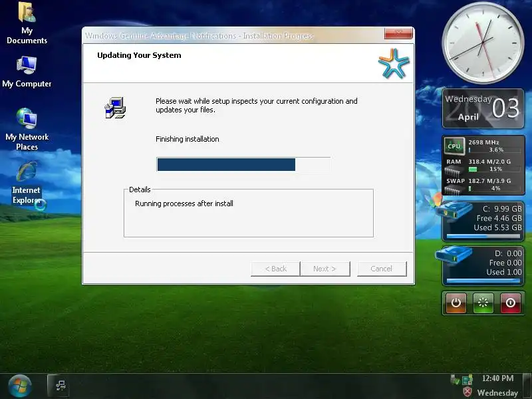Click the 'Wednesday' label in the taskbar
Image resolution: width=532 pixels, height=399 pixels.
click(497, 392)
